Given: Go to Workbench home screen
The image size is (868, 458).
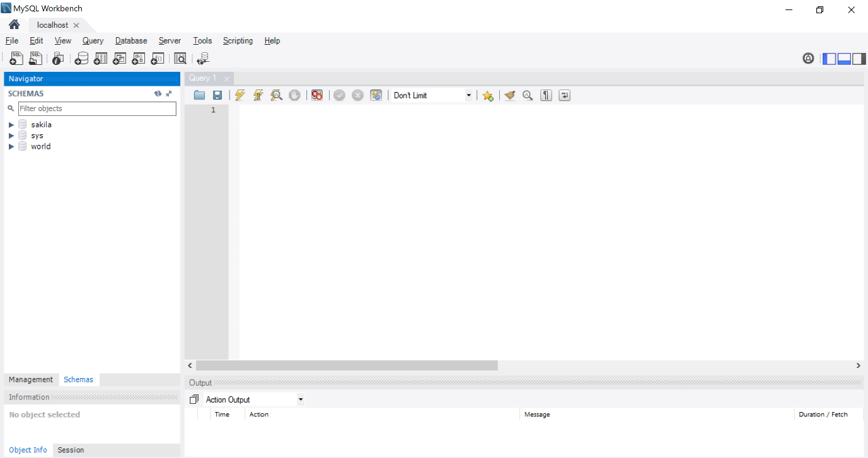Looking at the screenshot, I should point(14,25).
